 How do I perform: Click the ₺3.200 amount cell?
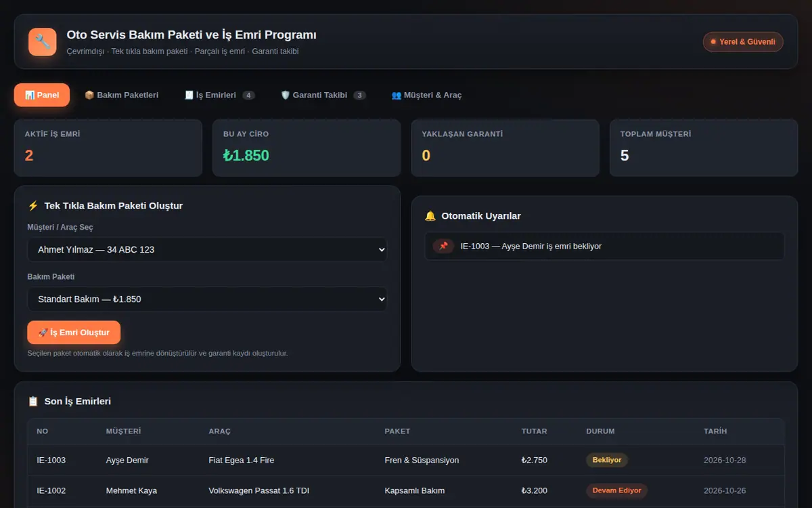click(535, 490)
